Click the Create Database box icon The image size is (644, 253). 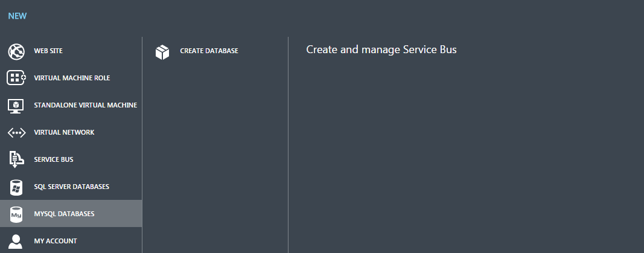[162, 52]
